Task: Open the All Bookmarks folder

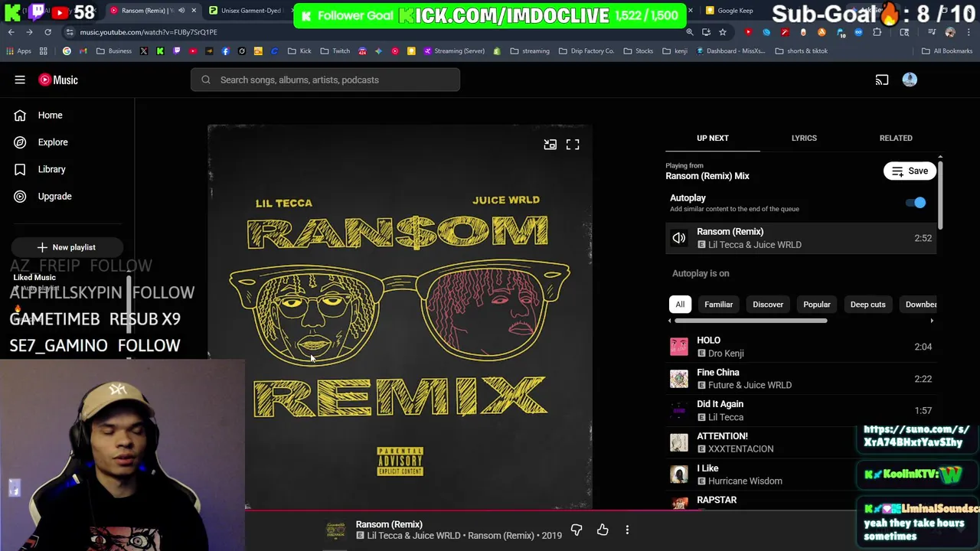Action: [x=947, y=51]
